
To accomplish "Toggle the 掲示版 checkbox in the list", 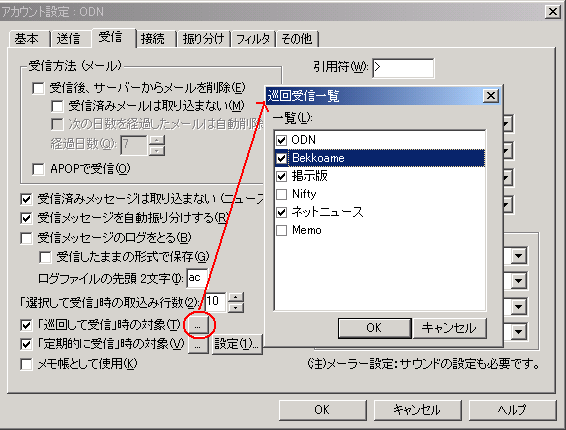I will pyautogui.click(x=282, y=176).
